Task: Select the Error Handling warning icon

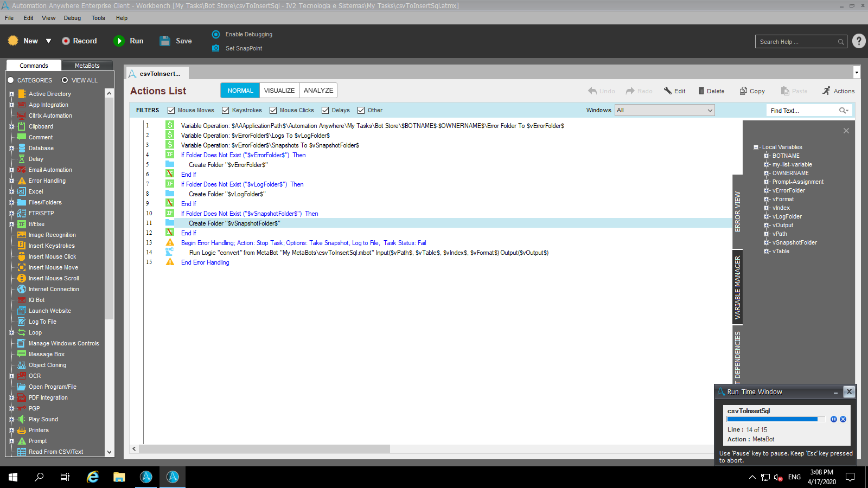Action: 22,181
